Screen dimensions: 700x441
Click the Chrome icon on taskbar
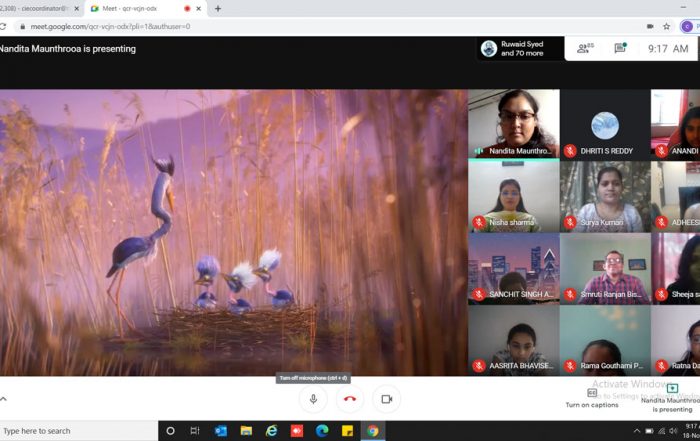point(373,431)
